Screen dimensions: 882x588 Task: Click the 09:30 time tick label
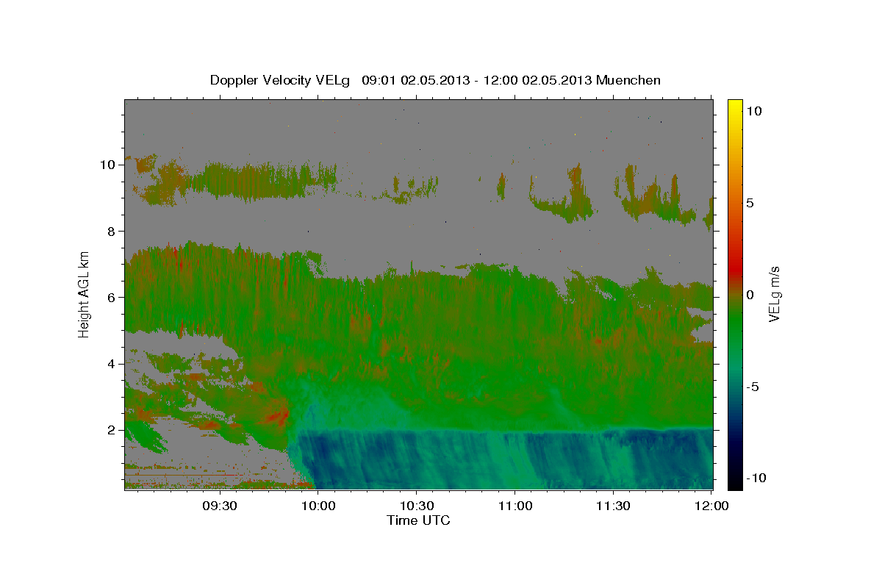220,506
